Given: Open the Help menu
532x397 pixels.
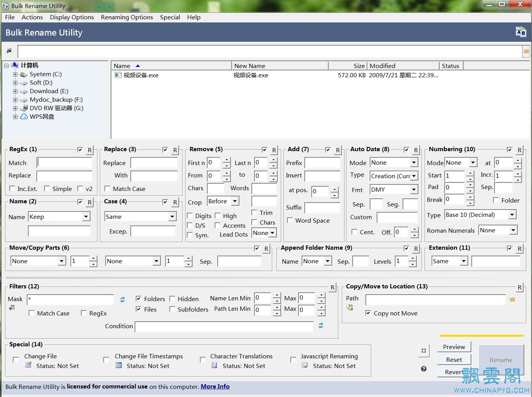Looking at the screenshot, I should [194, 17].
